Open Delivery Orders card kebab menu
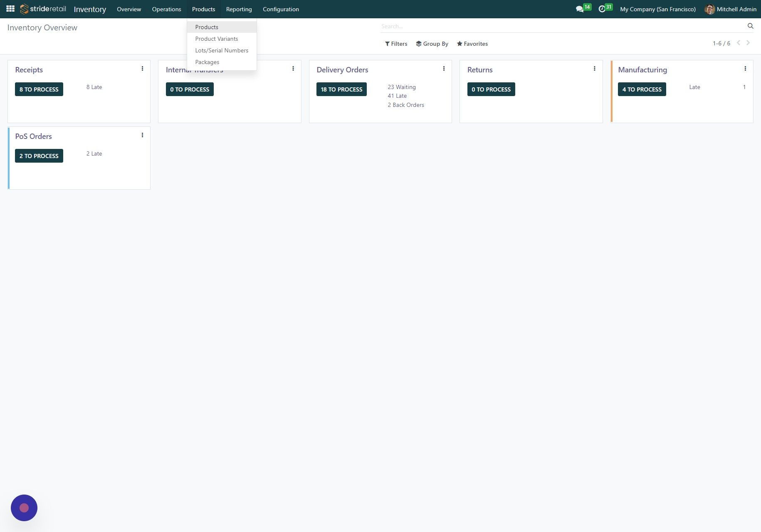This screenshot has width=761, height=532. (444, 69)
